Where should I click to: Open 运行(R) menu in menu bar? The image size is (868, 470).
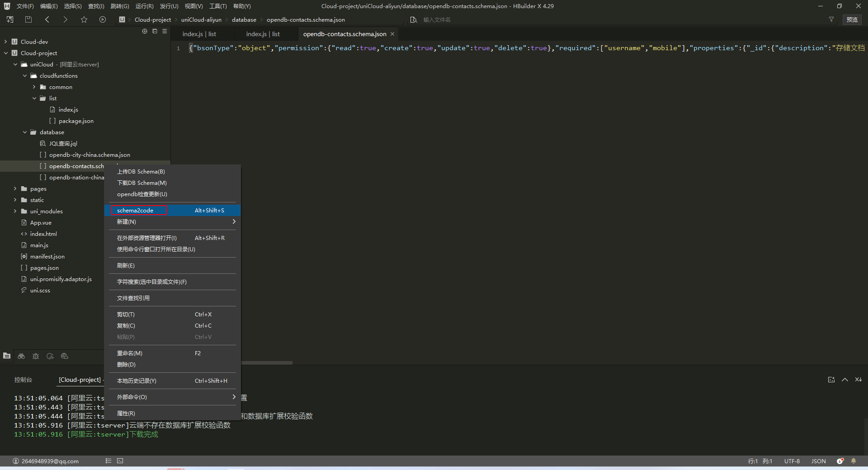(x=144, y=6)
